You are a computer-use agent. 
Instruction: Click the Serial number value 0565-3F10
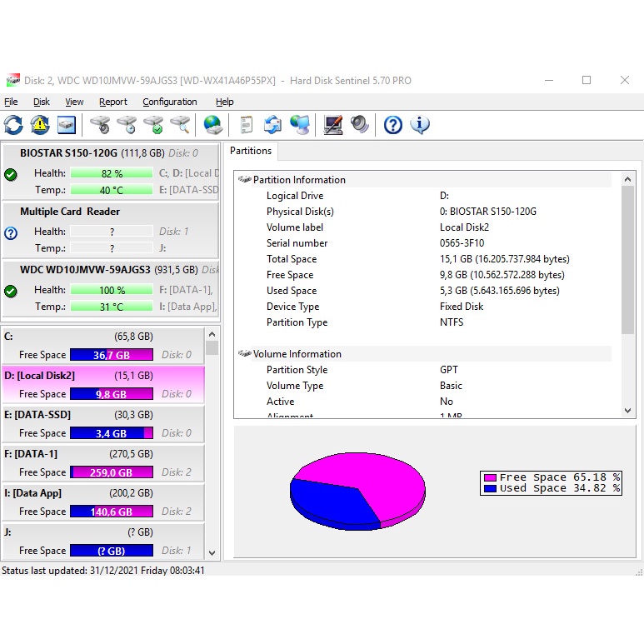coord(462,243)
